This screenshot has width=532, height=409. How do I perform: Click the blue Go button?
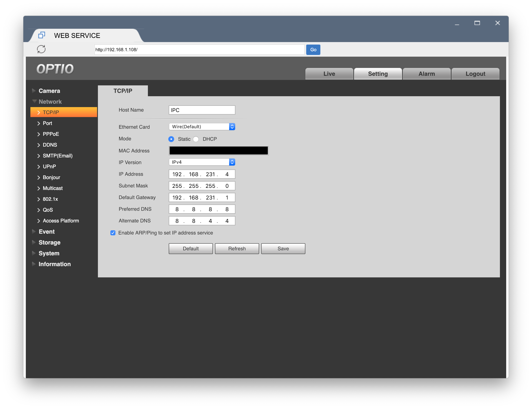point(313,50)
